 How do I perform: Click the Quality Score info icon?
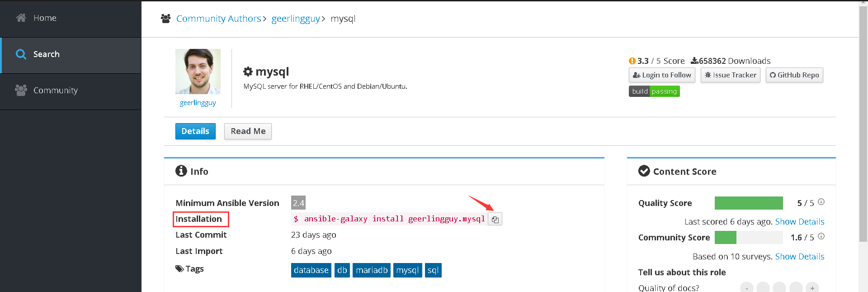coord(821,202)
